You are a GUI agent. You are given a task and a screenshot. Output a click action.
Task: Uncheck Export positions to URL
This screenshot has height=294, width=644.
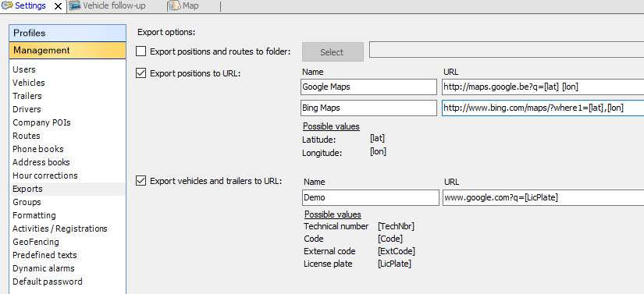tap(141, 73)
